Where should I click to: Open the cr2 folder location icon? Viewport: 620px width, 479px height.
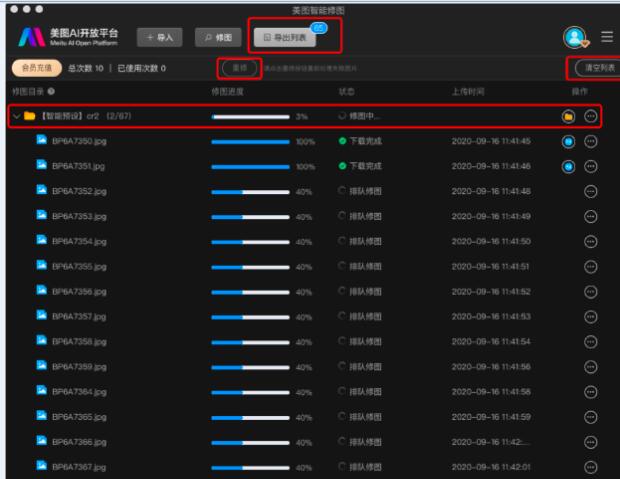point(568,117)
